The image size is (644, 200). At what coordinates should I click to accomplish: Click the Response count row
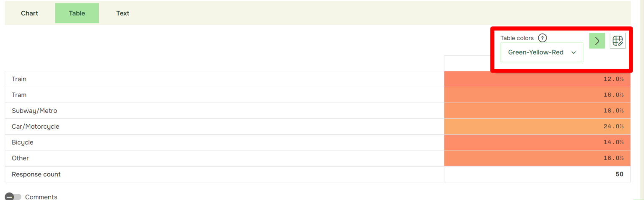(x=317, y=174)
